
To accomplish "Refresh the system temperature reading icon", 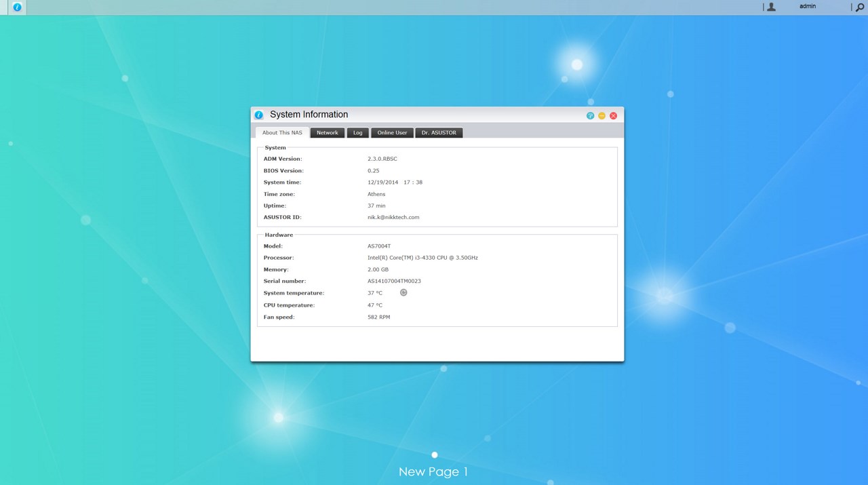I will (x=403, y=292).
